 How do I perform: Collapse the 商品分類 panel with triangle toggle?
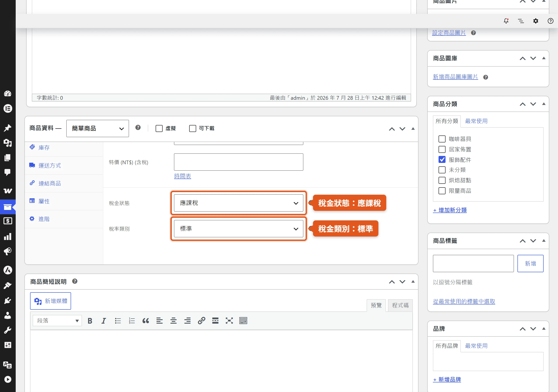(544, 104)
